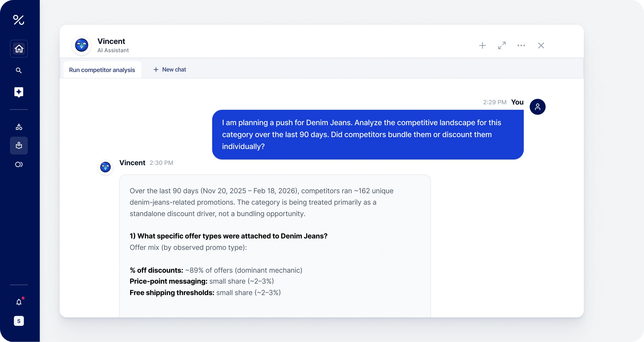Open the highlighted book icon in the sidebar
Image resolution: width=644 pixels, height=342 pixels.
pyautogui.click(x=19, y=145)
